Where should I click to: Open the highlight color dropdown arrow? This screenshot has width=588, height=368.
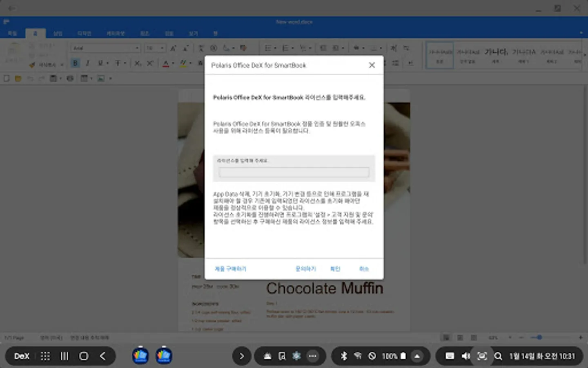[190, 63]
